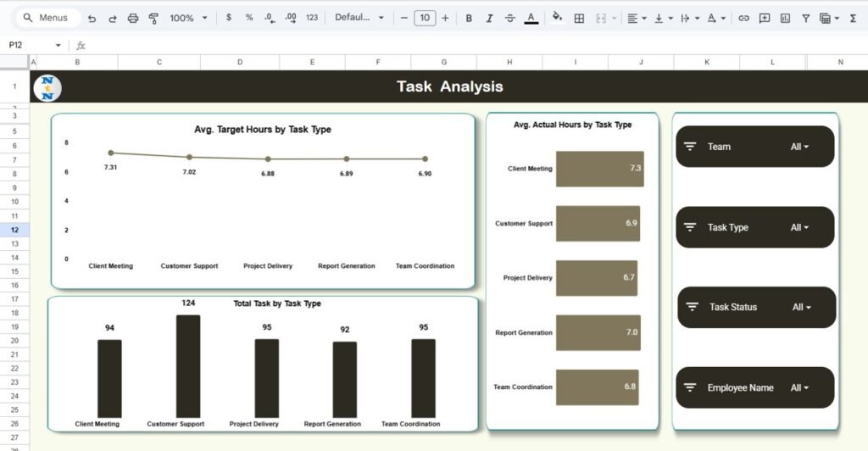The height and width of the screenshot is (451, 868).
Task: Expand the Name box dropdown arrow
Action: click(x=58, y=46)
